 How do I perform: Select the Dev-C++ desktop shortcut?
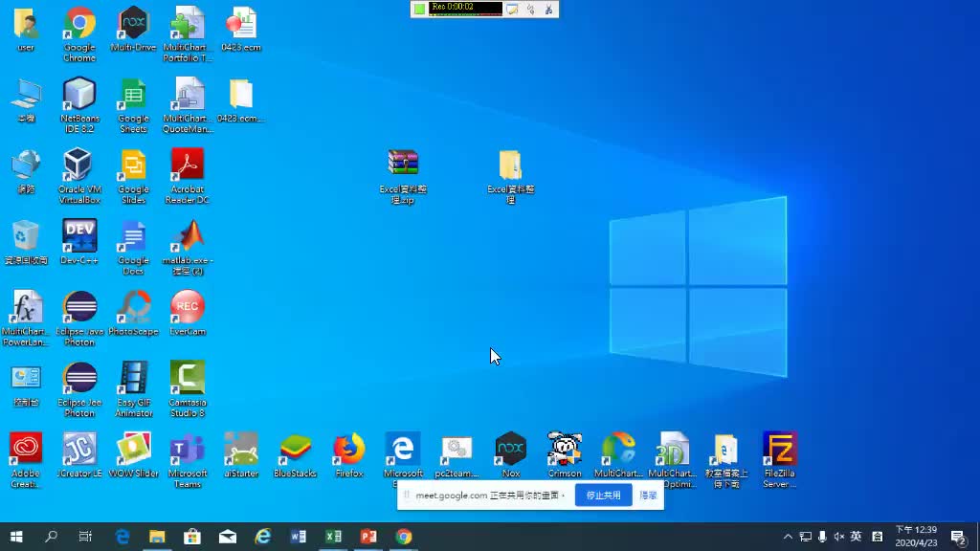click(79, 242)
